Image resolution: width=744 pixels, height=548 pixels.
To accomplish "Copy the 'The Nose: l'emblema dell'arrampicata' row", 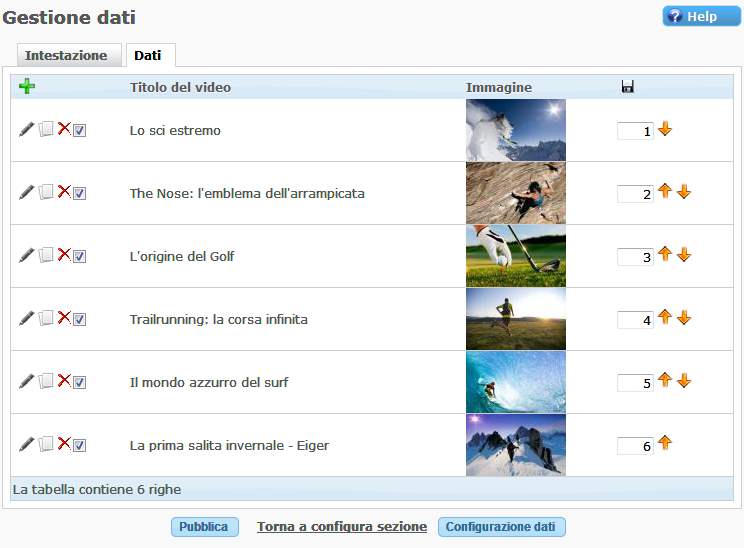I will [x=46, y=192].
